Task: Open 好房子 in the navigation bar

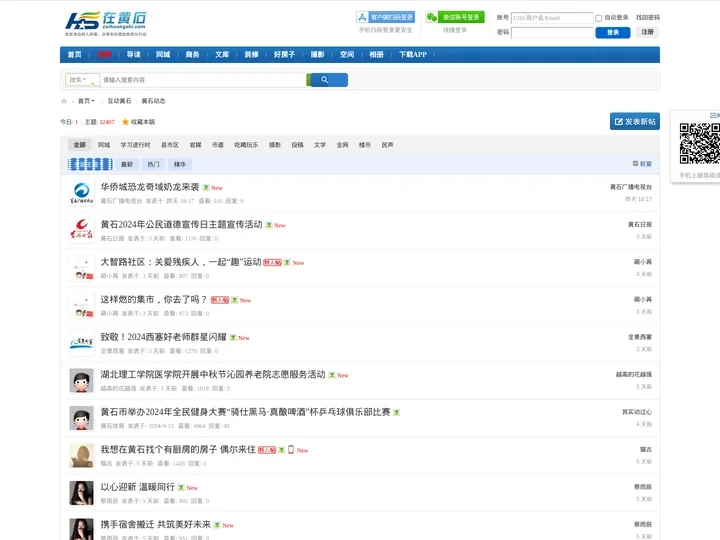Action: click(284, 55)
